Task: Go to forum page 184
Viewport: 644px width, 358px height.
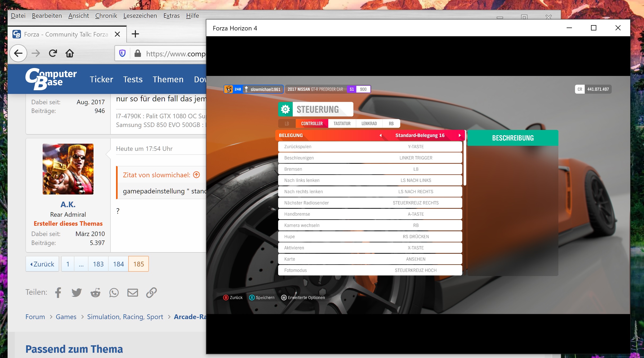Action: pyautogui.click(x=118, y=264)
